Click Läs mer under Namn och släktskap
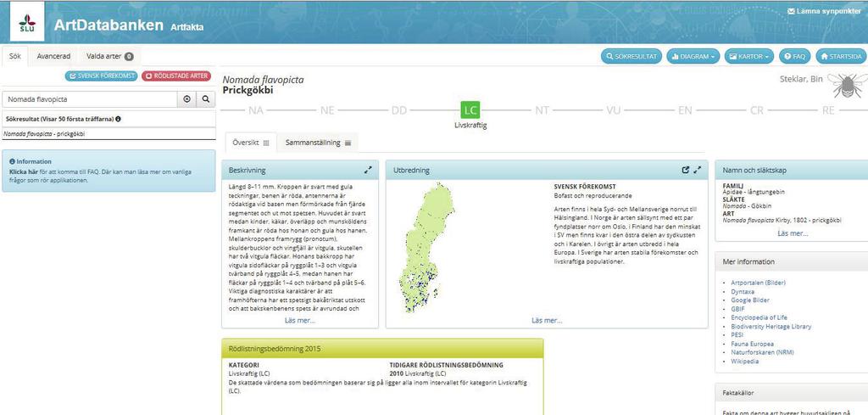Image resolution: width=868 pixels, height=415 pixels. point(793,233)
